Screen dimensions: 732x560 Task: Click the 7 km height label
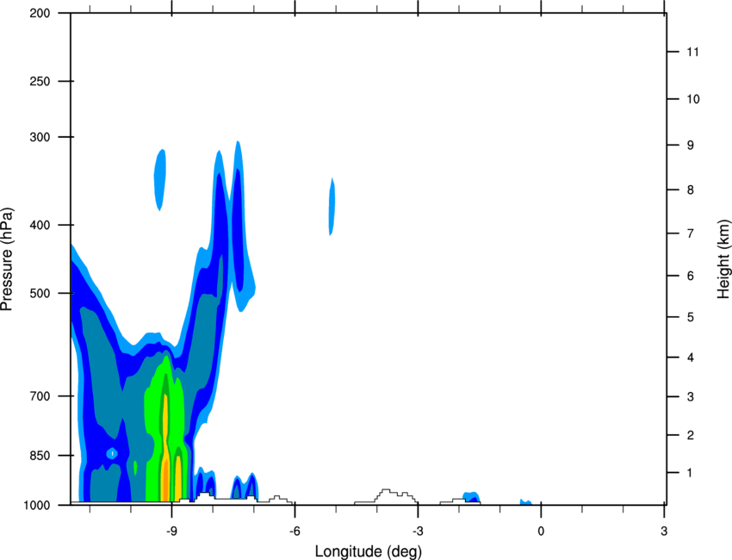690,233
